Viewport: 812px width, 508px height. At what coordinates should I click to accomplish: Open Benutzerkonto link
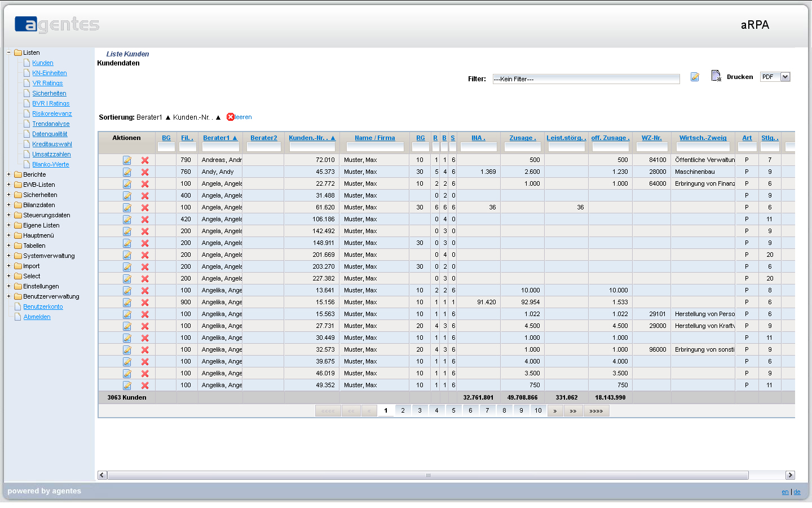[43, 306]
